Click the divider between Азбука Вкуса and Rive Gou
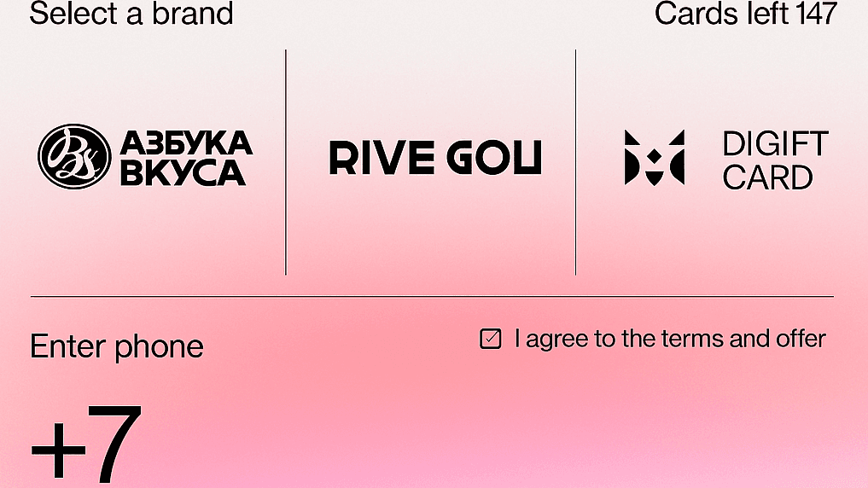868x488 pixels. pos(286,162)
